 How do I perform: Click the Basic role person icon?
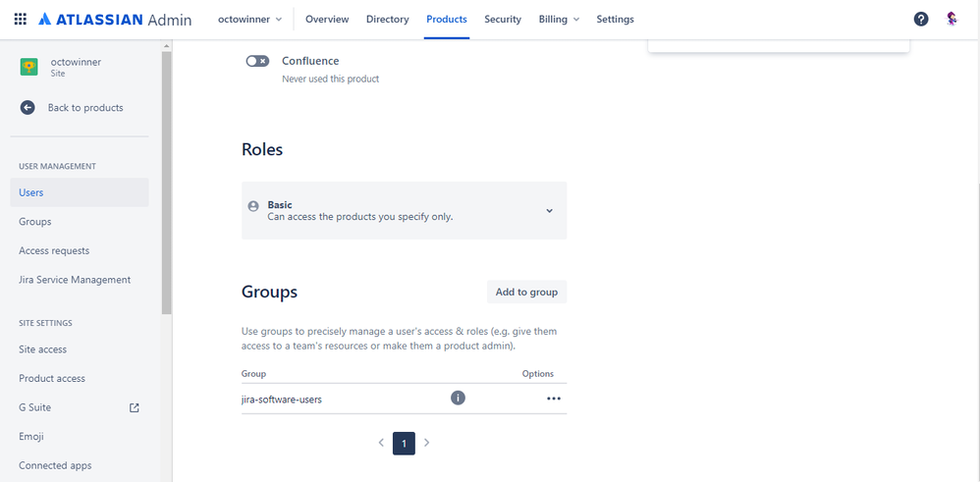253,206
